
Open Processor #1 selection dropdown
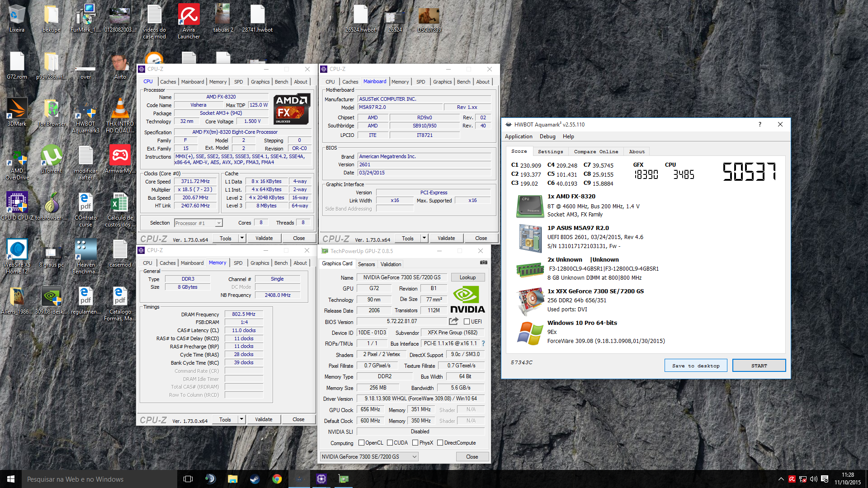[x=198, y=223]
